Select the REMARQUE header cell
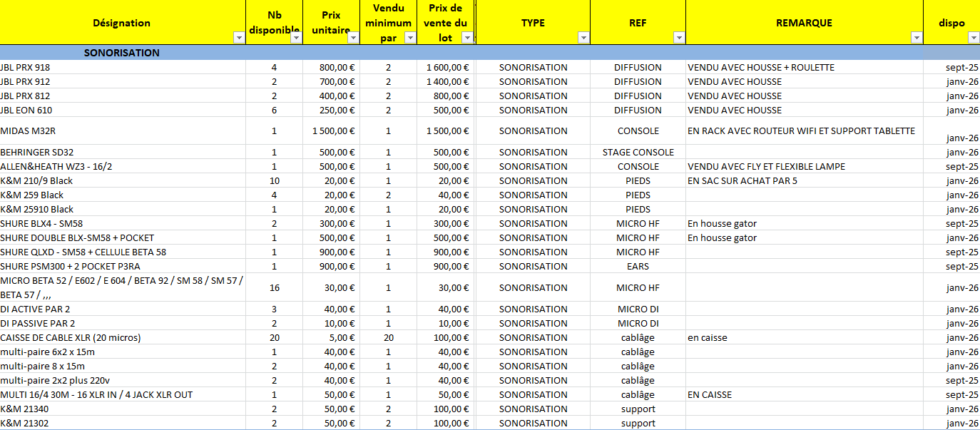 tap(804, 23)
